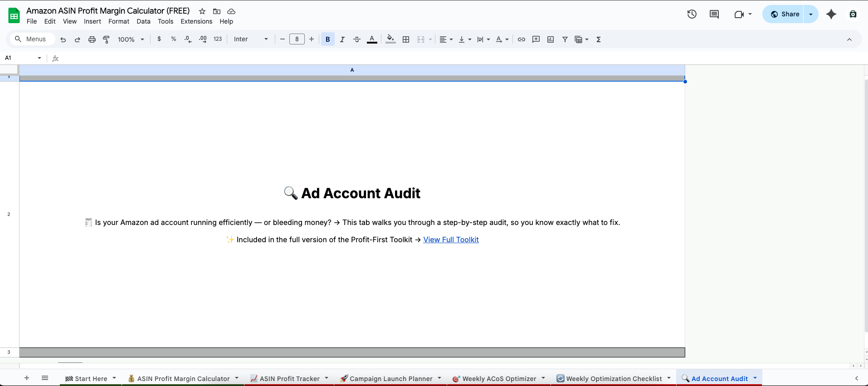Switch to ASIN Profit Tracker tab
868x386 pixels.
(x=289, y=378)
